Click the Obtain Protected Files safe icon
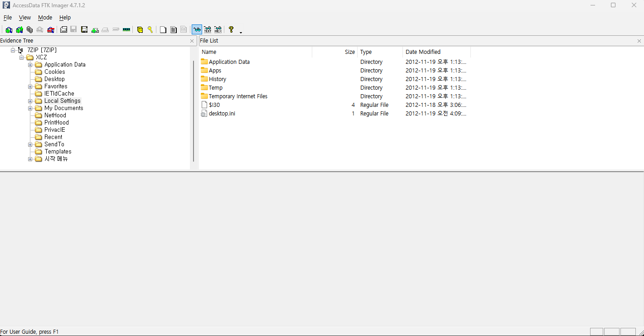The height and width of the screenshot is (336, 644). point(140,30)
